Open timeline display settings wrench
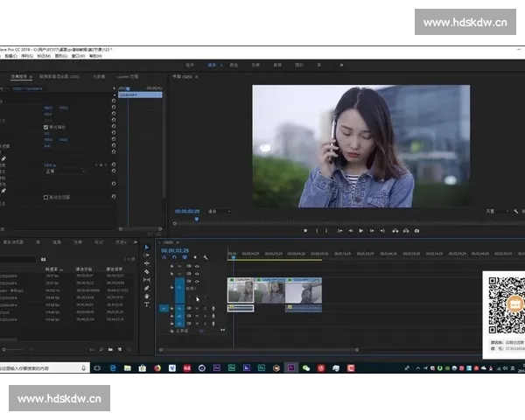This screenshot has width=525, height=420. tap(206, 257)
